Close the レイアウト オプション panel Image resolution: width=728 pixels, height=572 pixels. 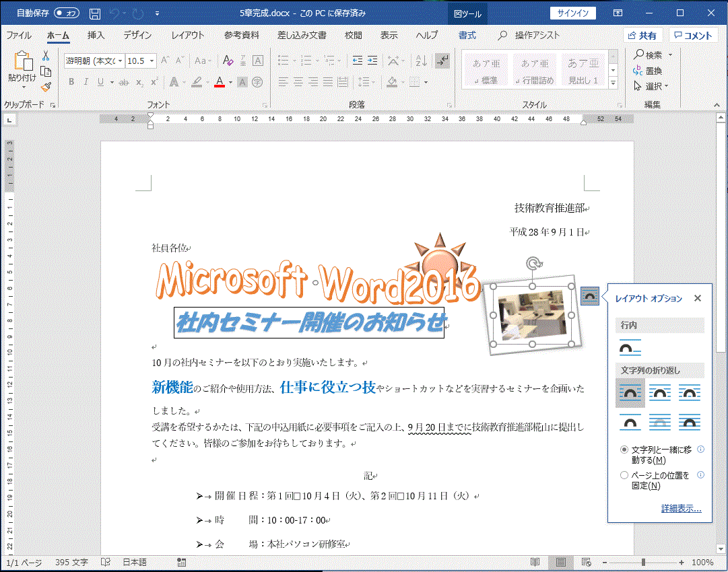697,298
